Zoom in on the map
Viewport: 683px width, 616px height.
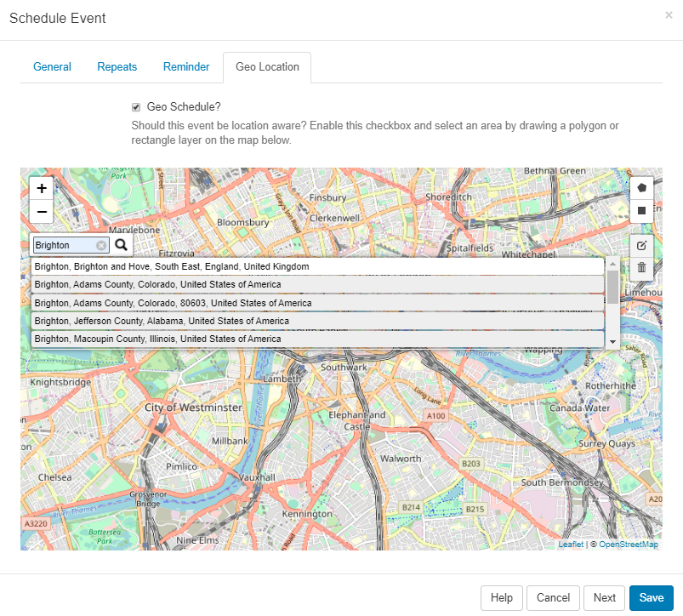pyautogui.click(x=41, y=188)
